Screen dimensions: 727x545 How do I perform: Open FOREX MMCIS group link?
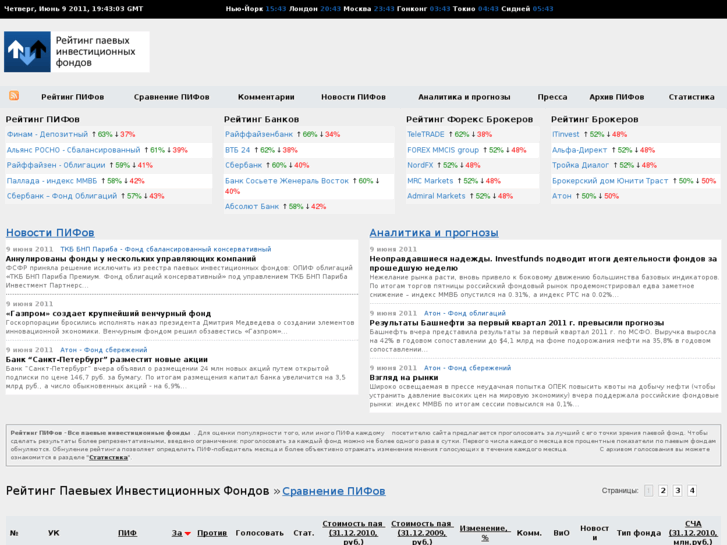pyautogui.click(x=443, y=150)
